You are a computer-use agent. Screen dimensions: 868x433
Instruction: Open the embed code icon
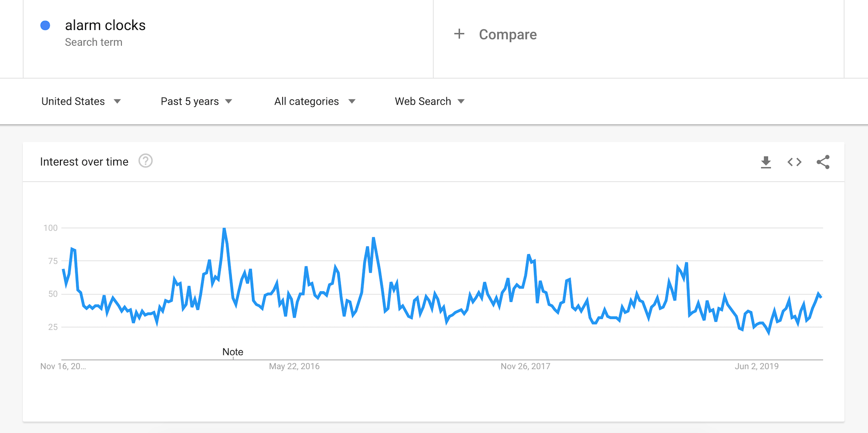[794, 162]
